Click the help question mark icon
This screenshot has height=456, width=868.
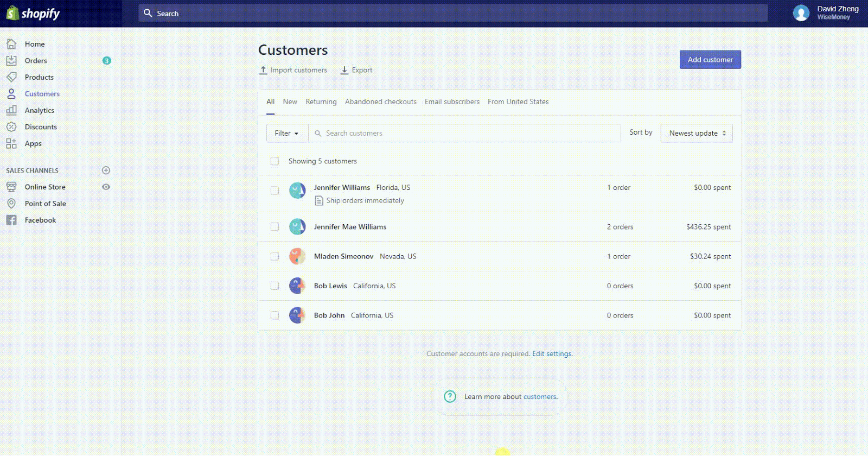pos(450,397)
